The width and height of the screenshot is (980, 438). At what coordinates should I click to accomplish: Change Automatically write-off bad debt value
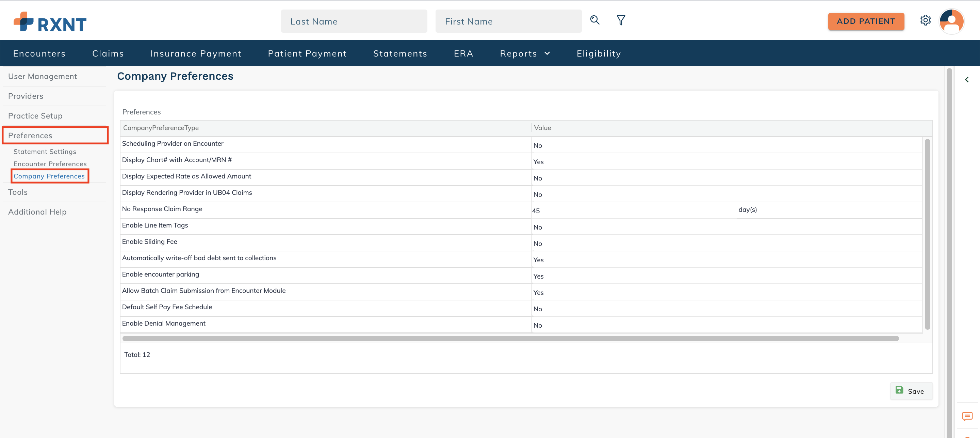(x=726, y=260)
